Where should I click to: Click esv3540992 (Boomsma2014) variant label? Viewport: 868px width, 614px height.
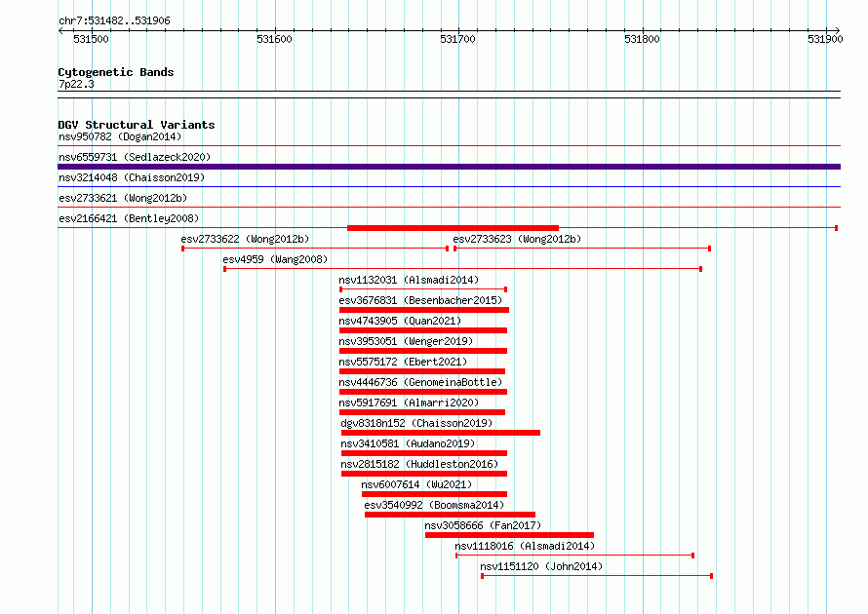435,505
